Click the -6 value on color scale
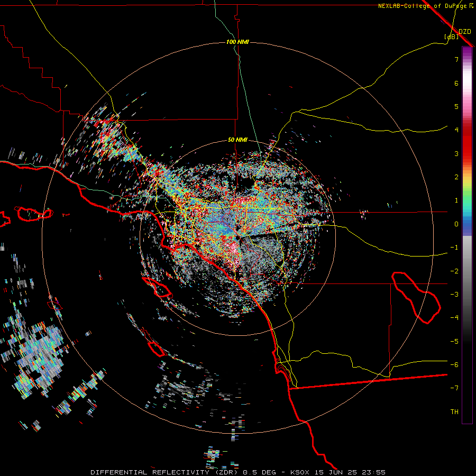The height and width of the screenshot is (476, 476). [x=454, y=365]
